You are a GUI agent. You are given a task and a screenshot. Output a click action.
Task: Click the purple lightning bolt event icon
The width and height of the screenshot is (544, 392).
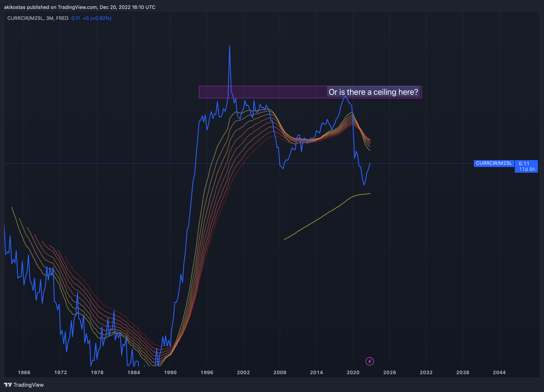pos(370,361)
